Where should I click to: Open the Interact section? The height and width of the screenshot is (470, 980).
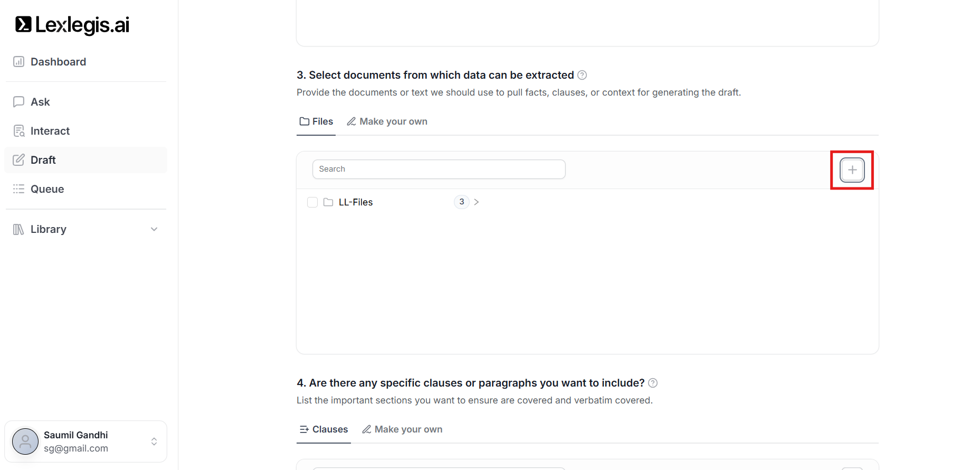click(50, 131)
